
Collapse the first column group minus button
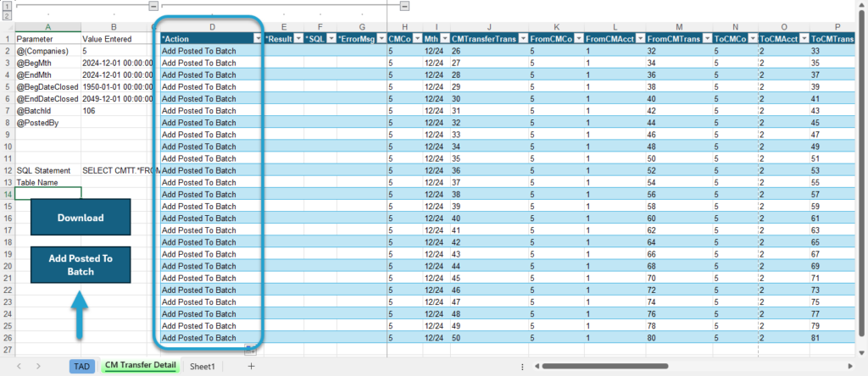tap(154, 6)
